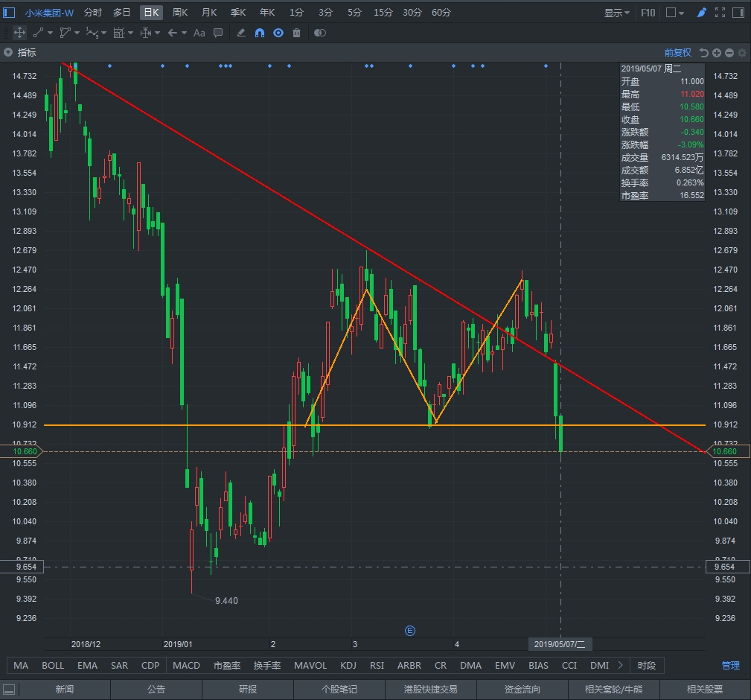Click the blue brush drawing icon
Viewport: 751px width, 700px height.
coord(701,13)
